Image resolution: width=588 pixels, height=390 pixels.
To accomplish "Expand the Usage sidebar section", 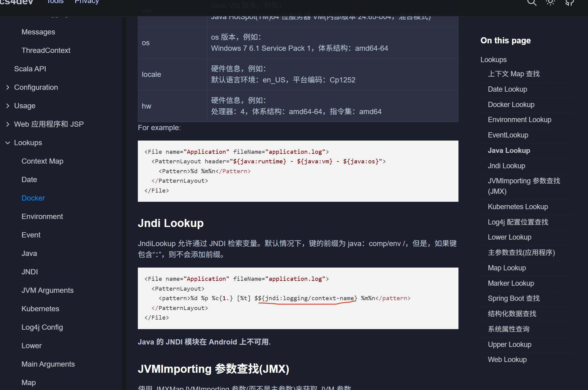I will tap(8, 106).
